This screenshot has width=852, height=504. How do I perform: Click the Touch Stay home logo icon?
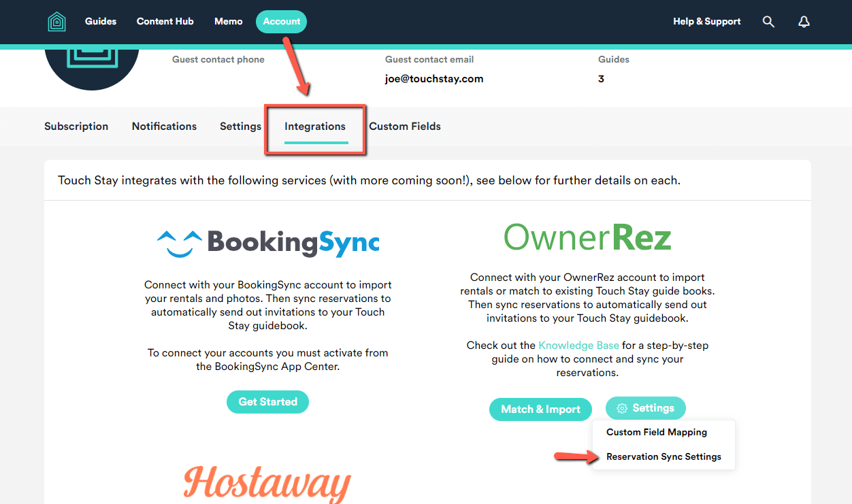click(57, 22)
